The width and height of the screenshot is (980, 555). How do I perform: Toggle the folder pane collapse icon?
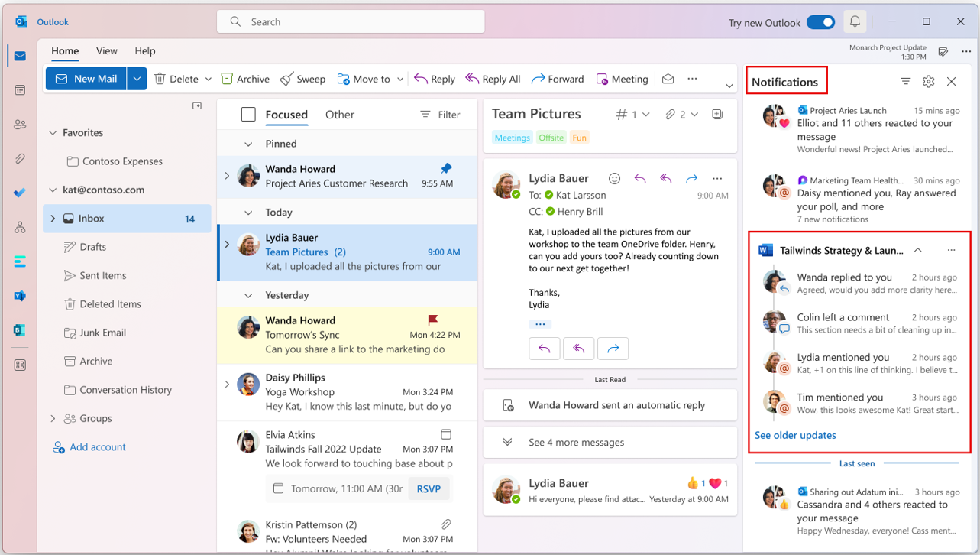(x=197, y=105)
